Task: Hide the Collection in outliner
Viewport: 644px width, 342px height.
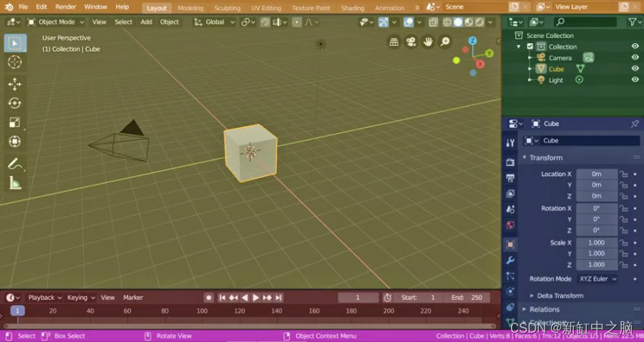Action: pos(635,47)
